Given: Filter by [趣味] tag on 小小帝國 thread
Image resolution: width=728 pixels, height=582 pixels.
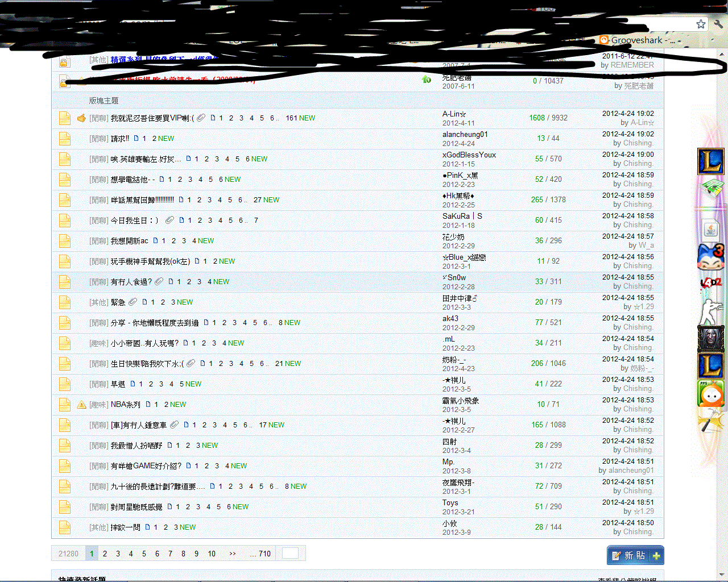Looking at the screenshot, I should pos(99,343).
